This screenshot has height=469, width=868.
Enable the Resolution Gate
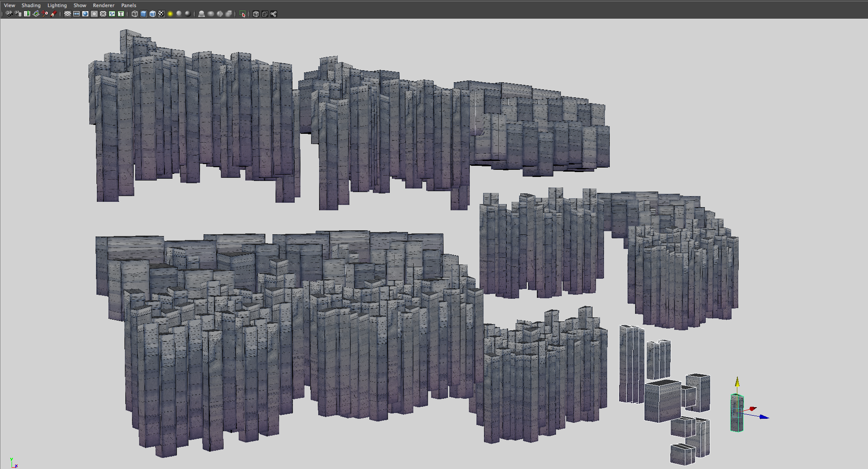(x=85, y=14)
